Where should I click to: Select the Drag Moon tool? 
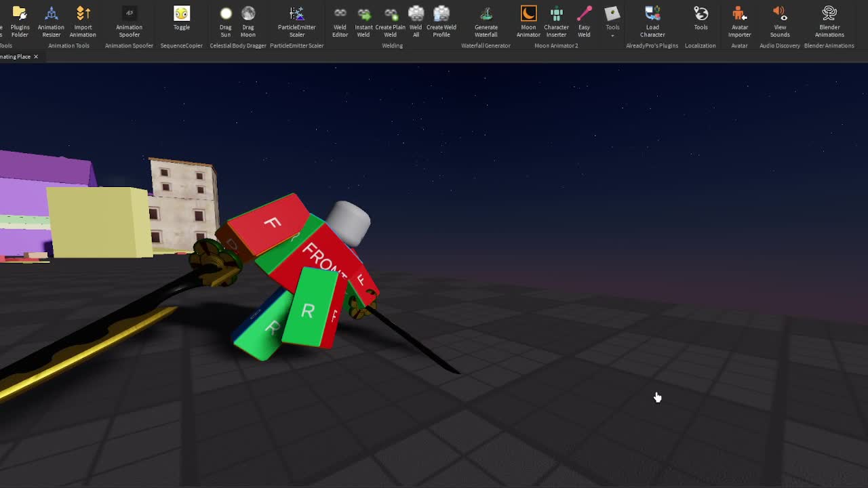pyautogui.click(x=248, y=21)
